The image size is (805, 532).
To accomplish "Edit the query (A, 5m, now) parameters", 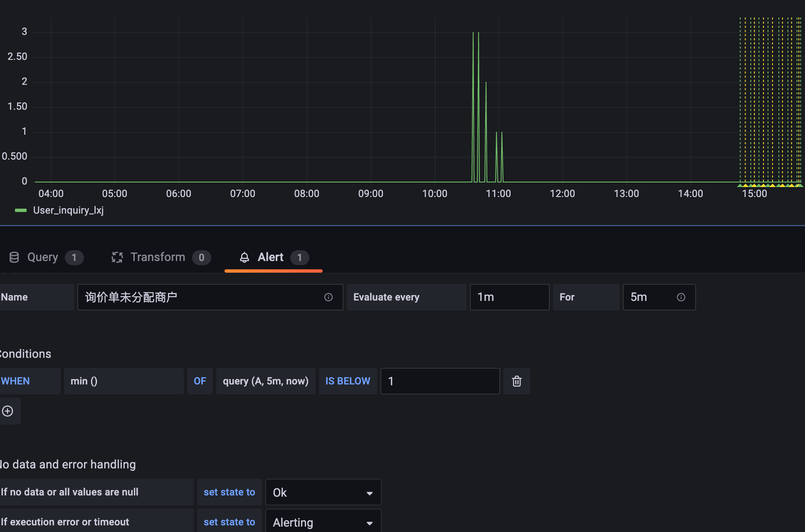I will tap(266, 381).
